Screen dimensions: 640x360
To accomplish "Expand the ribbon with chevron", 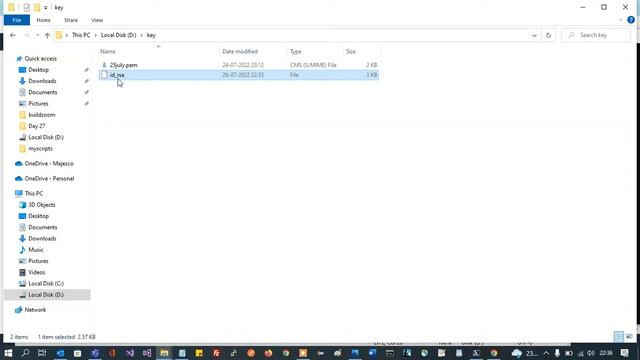I will [x=620, y=20].
